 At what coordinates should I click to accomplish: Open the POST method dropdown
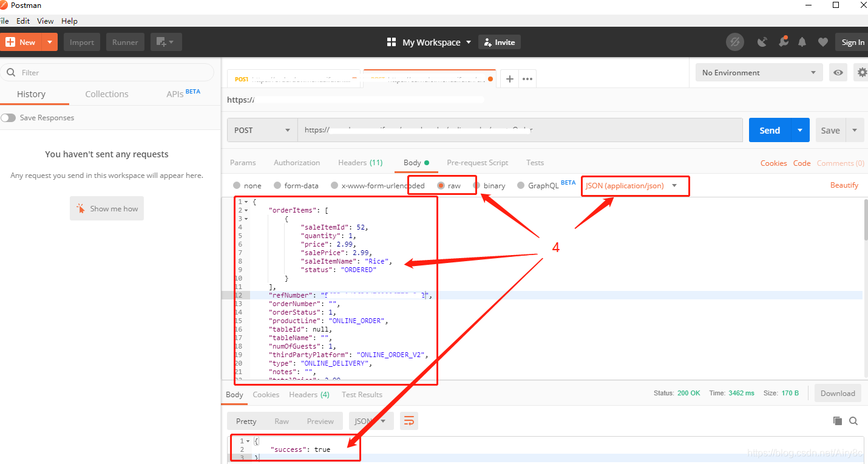[262, 130]
